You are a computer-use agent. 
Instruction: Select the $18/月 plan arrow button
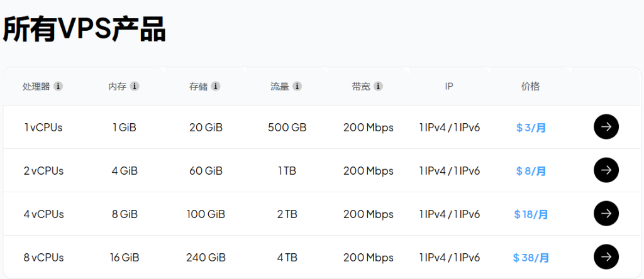606,214
